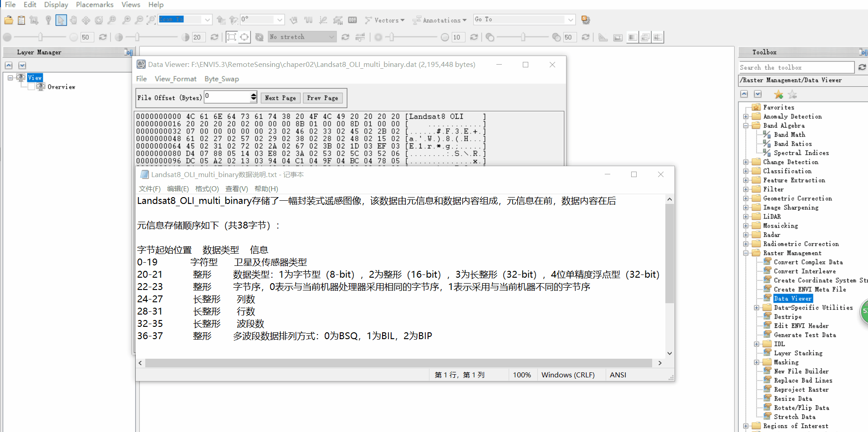Click the transparency slider handle
Screen dimensions: 868x432
(523, 37)
